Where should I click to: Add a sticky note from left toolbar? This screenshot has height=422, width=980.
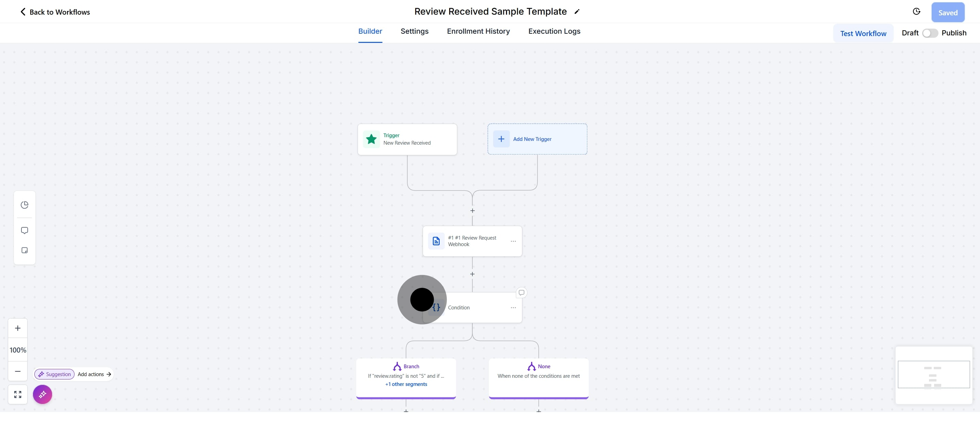pos(24,250)
